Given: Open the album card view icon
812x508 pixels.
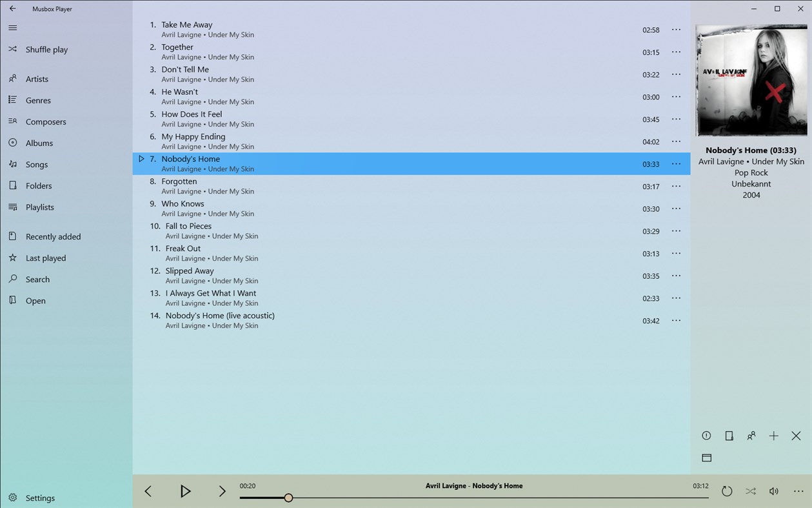Looking at the screenshot, I should (706, 458).
